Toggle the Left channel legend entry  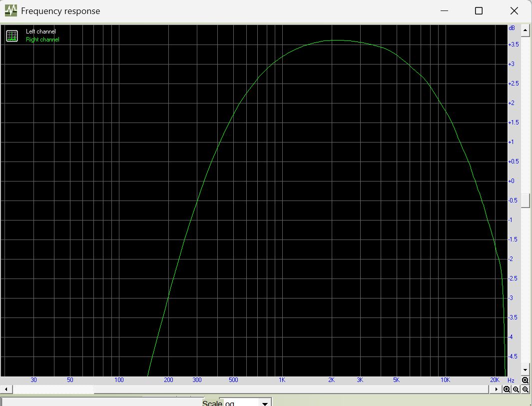pyautogui.click(x=40, y=32)
